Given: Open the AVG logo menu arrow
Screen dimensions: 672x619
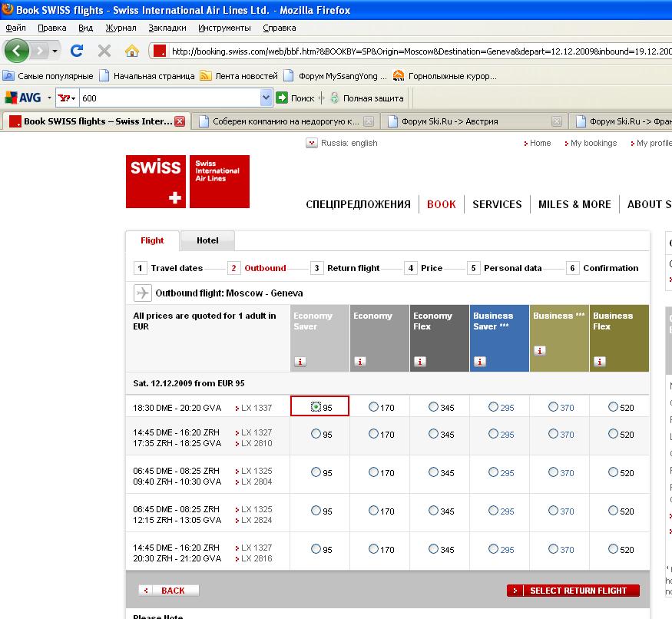Looking at the screenshot, I should tap(49, 98).
